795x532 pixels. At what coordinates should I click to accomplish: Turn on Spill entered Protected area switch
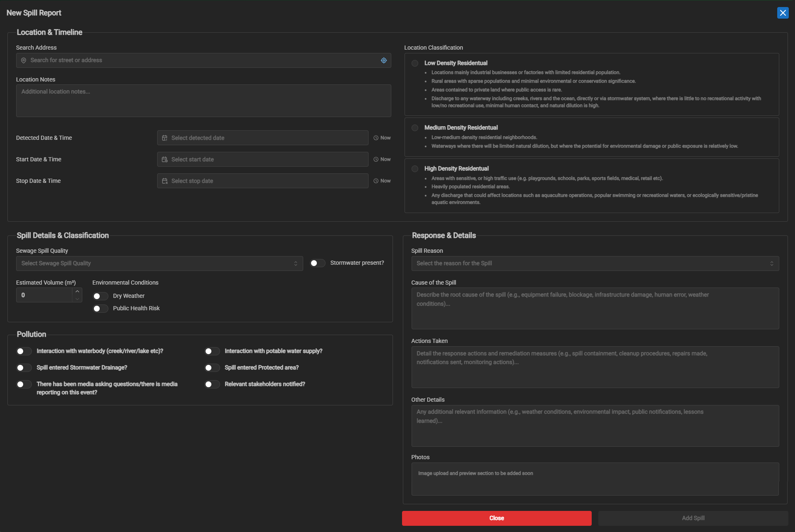click(x=212, y=368)
